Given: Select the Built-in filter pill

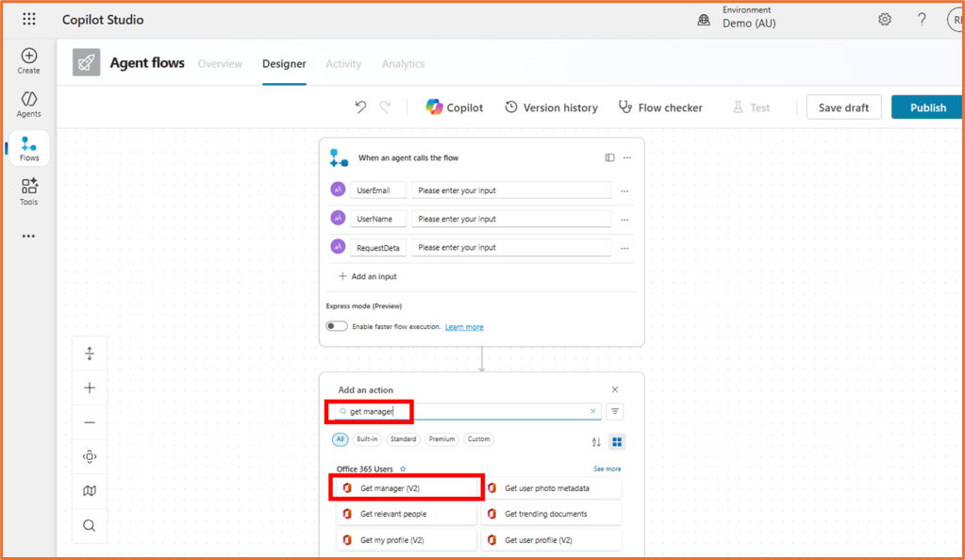Looking at the screenshot, I should coord(368,439).
